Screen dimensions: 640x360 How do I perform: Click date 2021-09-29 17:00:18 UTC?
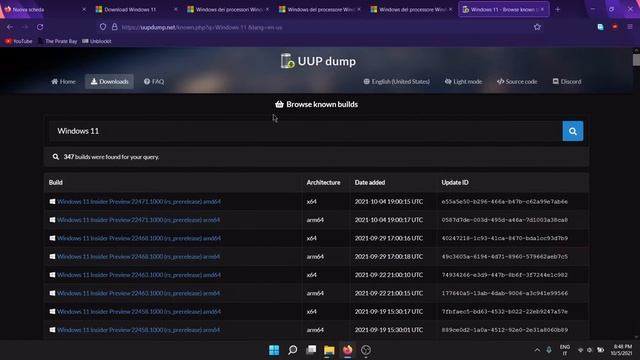(389, 257)
